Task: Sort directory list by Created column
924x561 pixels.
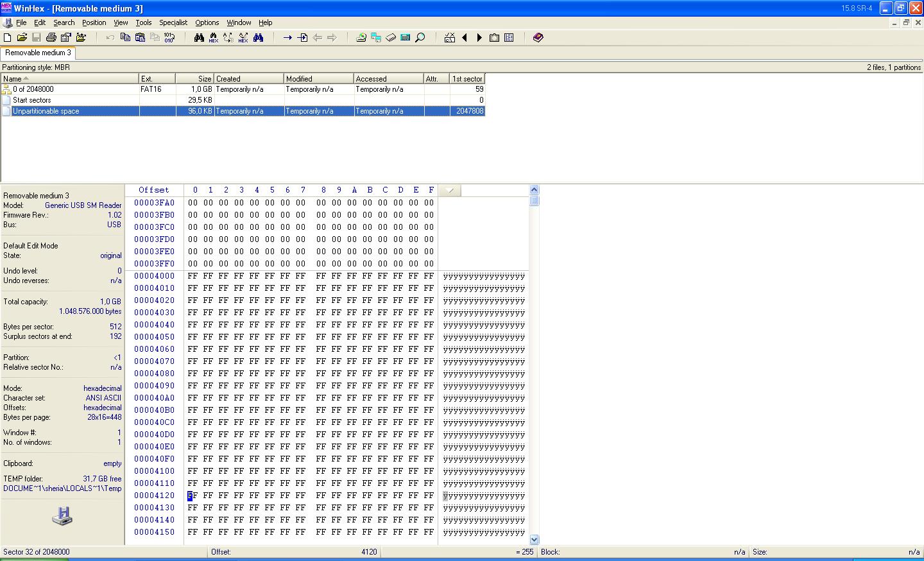Action: pos(249,79)
